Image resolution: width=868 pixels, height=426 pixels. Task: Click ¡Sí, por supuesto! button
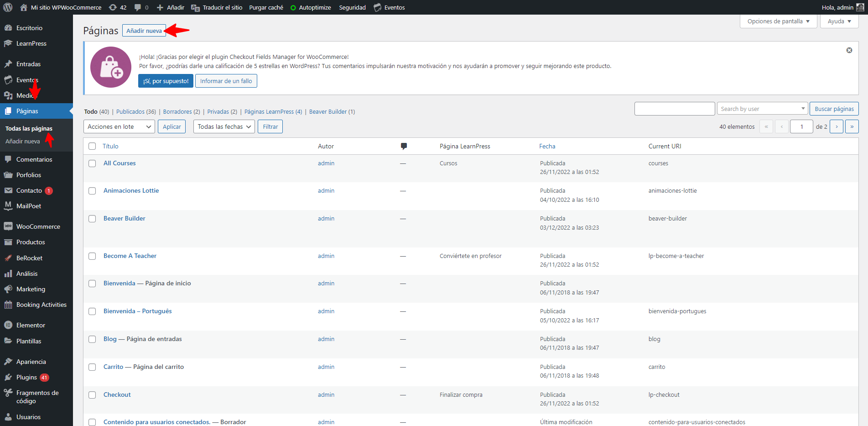[x=166, y=81]
